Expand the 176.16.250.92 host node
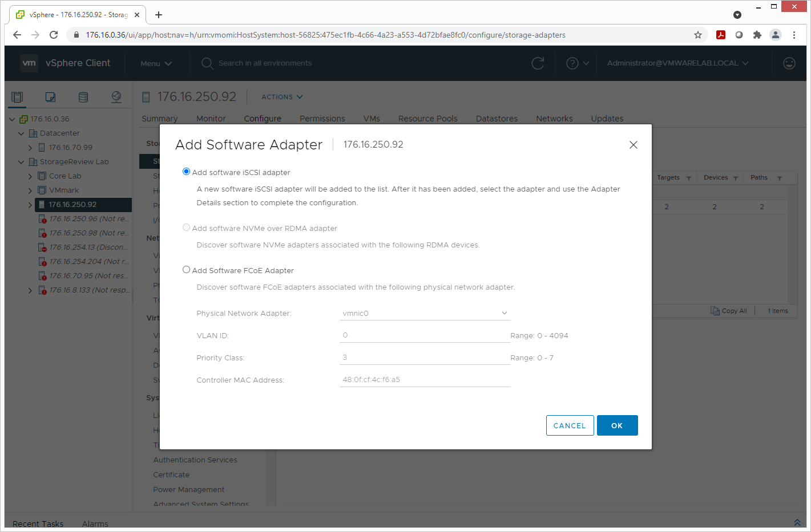The image size is (811, 532). click(x=30, y=205)
